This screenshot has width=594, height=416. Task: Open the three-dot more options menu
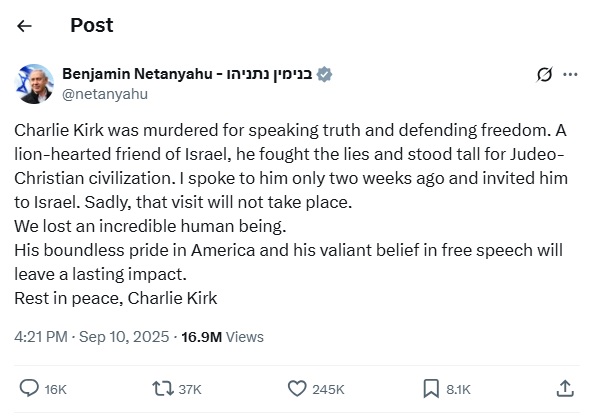point(570,74)
